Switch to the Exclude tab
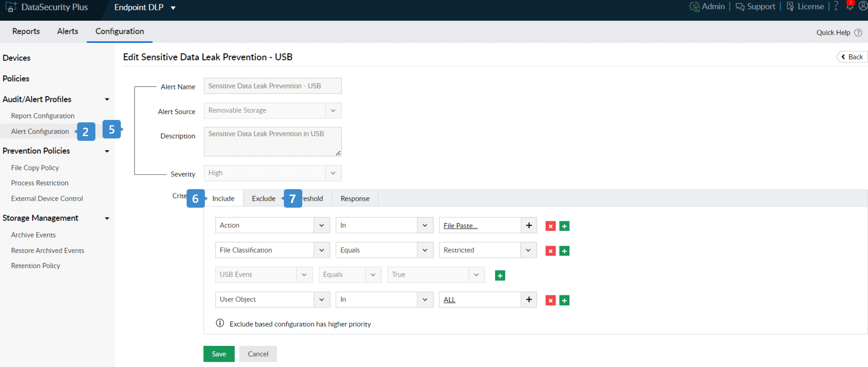This screenshot has height=367, width=868. pyautogui.click(x=263, y=198)
